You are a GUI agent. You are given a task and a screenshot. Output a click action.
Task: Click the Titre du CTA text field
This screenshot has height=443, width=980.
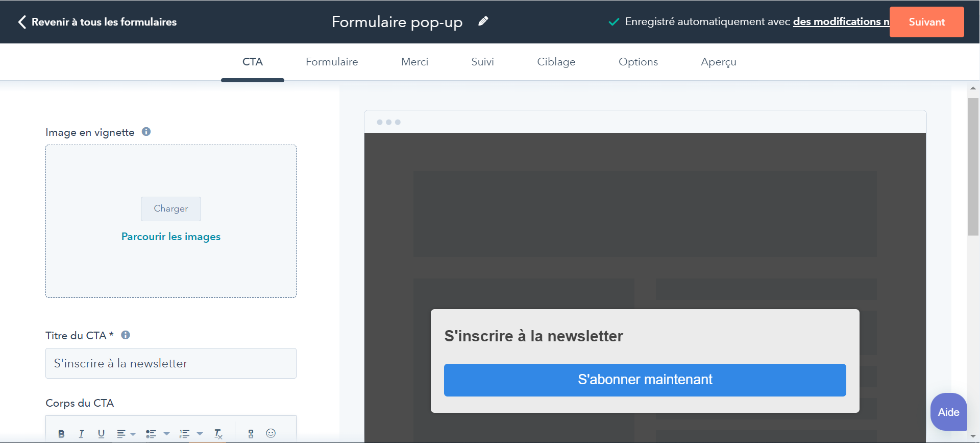coord(171,363)
